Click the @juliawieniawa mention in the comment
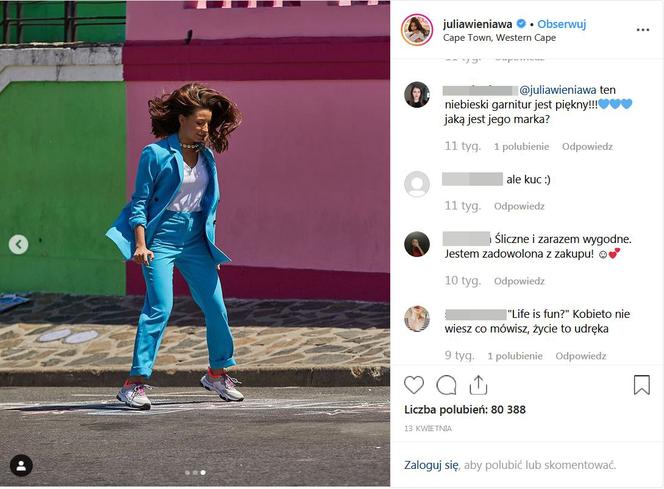664x489 pixels. (558, 90)
